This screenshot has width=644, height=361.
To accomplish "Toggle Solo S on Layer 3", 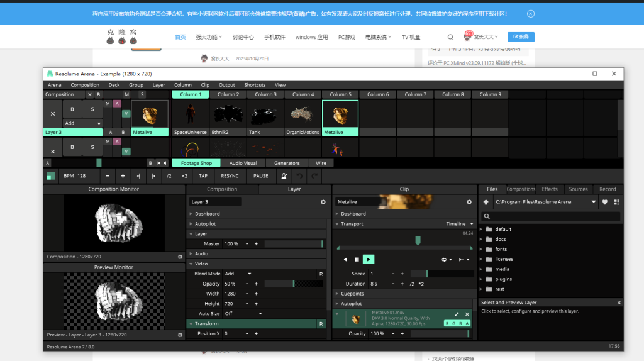I will coord(92,109).
